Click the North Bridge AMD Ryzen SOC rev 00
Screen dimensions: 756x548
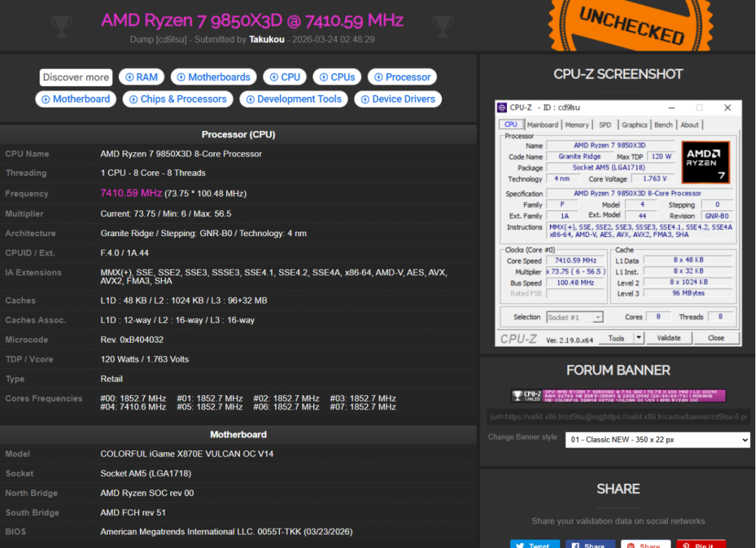tap(147, 493)
